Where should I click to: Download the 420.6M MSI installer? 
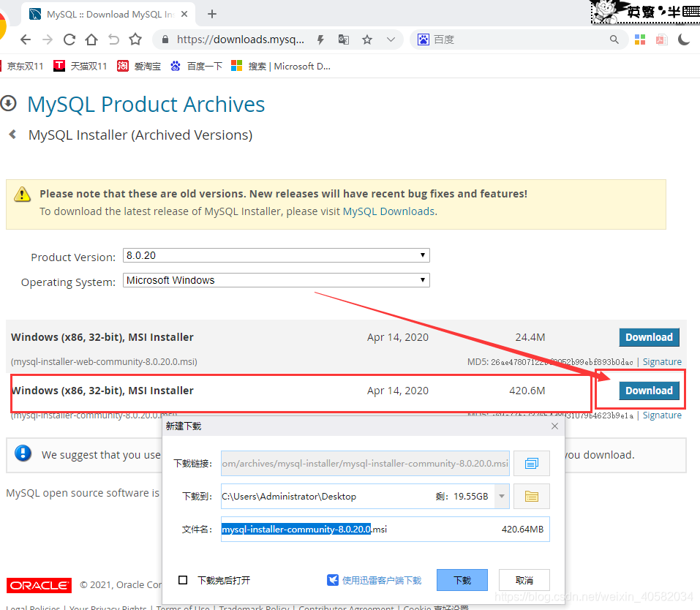(649, 391)
